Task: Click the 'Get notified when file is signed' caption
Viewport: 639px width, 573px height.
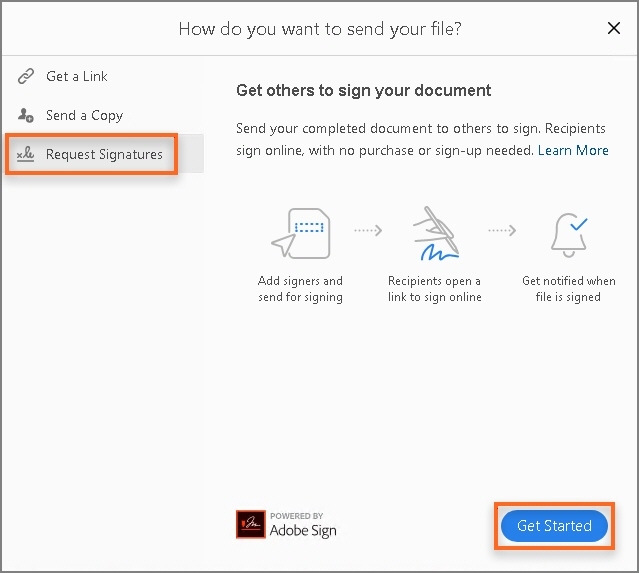Action: coord(569,289)
